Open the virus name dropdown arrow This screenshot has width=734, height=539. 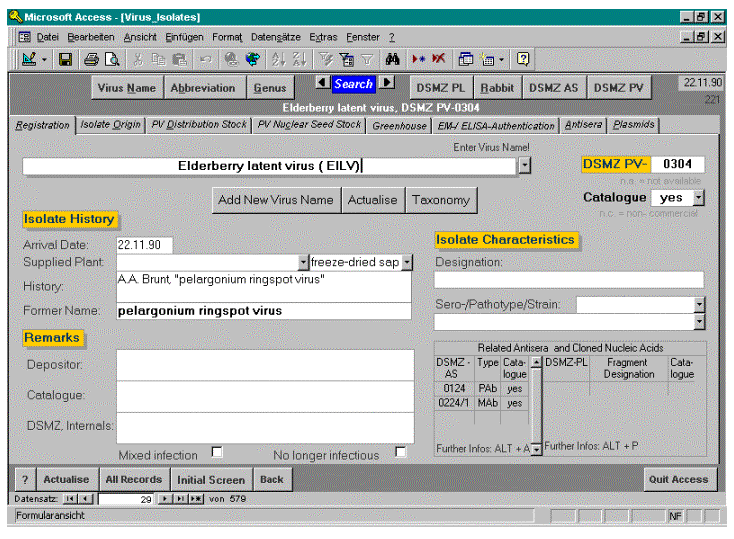pos(525,165)
